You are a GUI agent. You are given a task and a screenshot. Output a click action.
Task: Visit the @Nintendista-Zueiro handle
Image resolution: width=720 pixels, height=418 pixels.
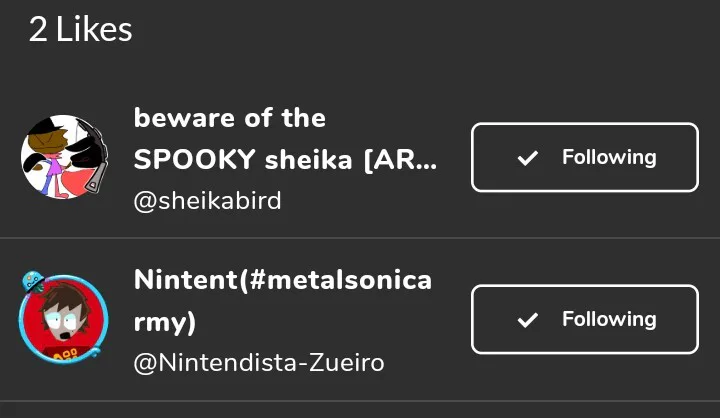[259, 363]
